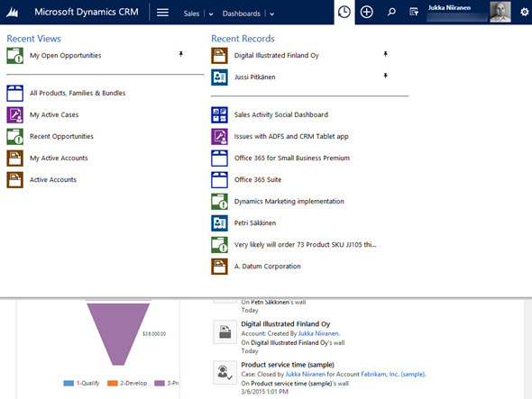
Task: Click the 2-Develop orange legend swatch
Action: coord(113,384)
